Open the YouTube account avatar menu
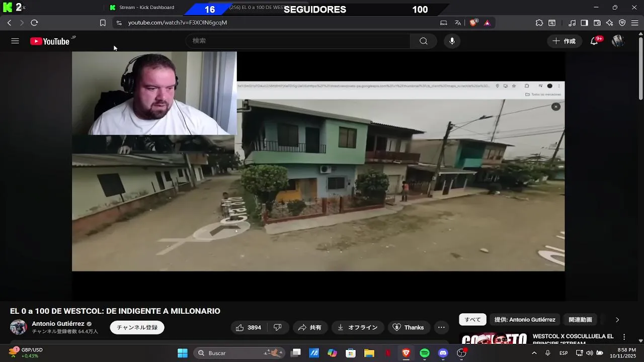Image resolution: width=644 pixels, height=362 pixels. [618, 41]
